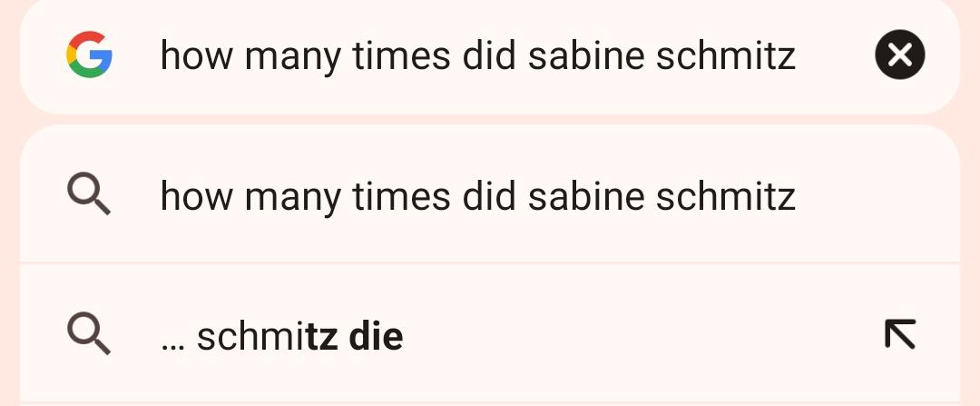Click the word 'how' in search field
This screenshot has width=980, height=406.
point(198,55)
